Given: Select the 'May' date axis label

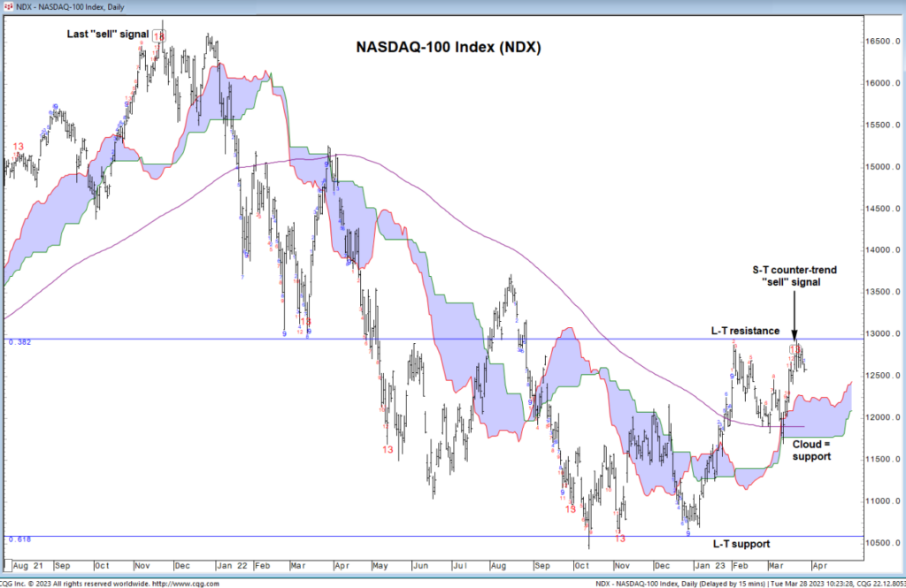Looking at the screenshot, I should point(380,566).
